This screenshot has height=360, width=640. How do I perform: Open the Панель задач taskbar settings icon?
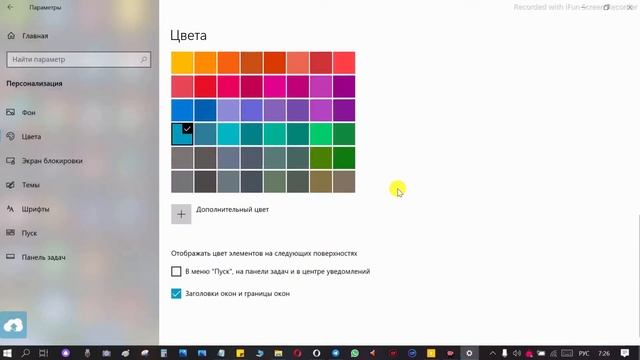[11, 257]
